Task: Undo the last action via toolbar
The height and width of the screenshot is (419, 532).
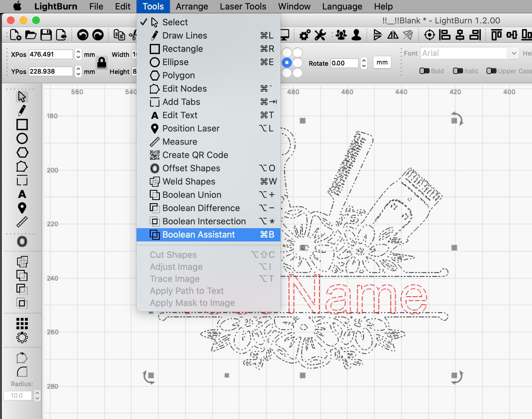Action: pos(83,35)
